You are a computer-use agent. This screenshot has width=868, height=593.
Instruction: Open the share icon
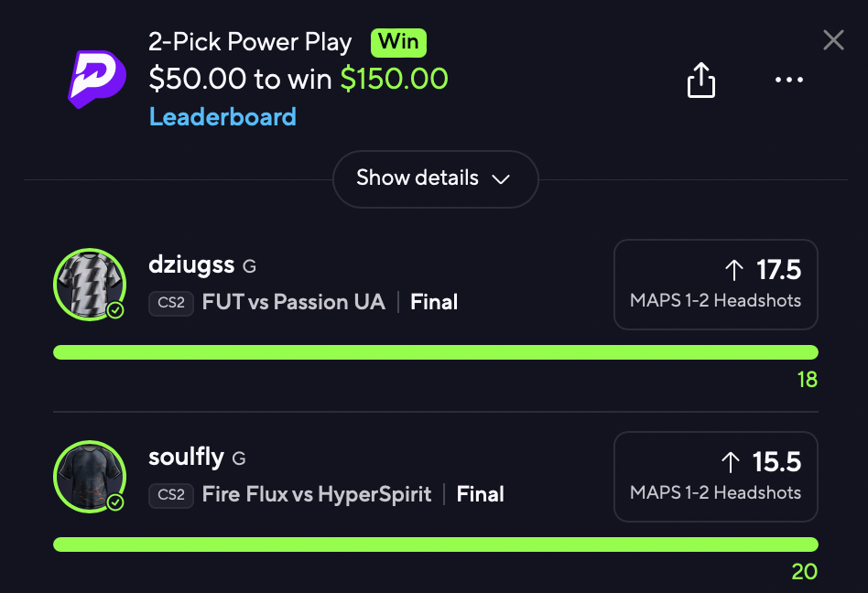pyautogui.click(x=700, y=81)
